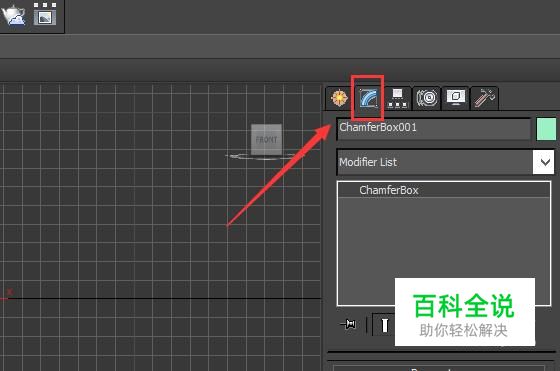Open the green object color swatch

coord(546,129)
